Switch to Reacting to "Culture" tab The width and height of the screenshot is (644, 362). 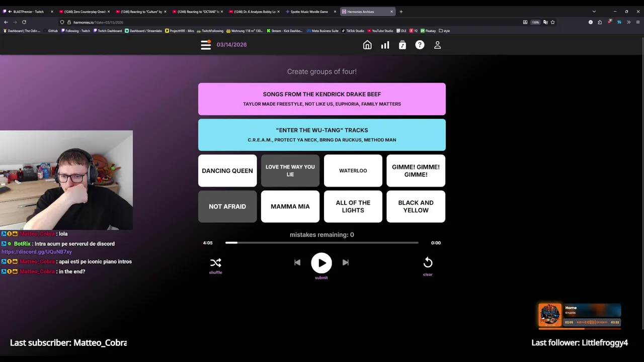pyautogui.click(x=140, y=12)
